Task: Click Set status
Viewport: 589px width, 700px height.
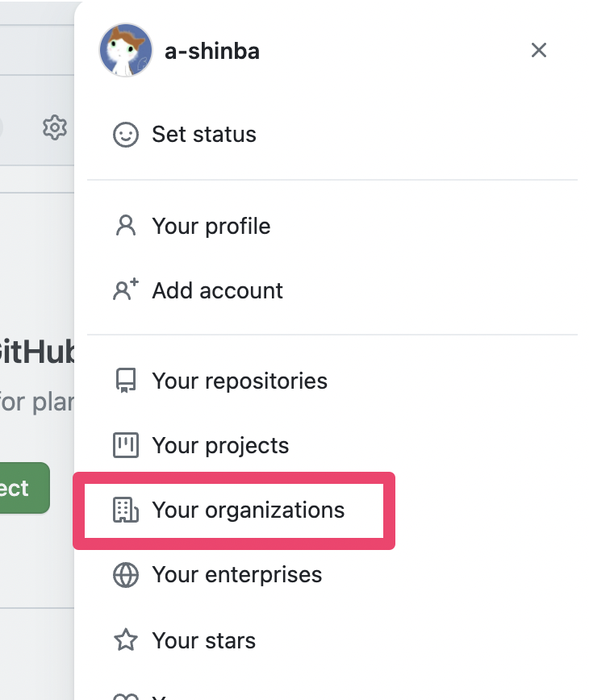Action: [203, 135]
